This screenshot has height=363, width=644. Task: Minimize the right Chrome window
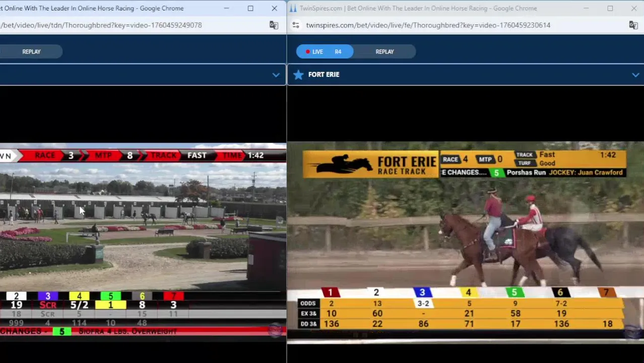[x=586, y=8]
